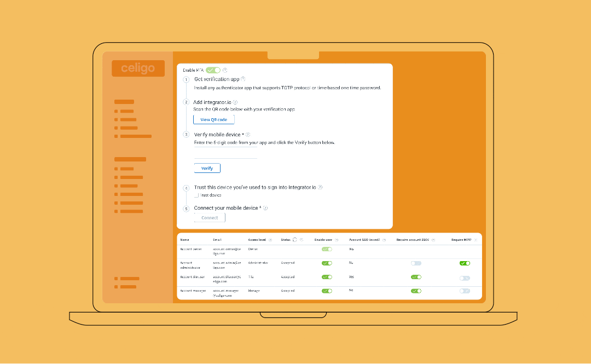Click the account.manager email cell
591x364 pixels.
click(226, 293)
